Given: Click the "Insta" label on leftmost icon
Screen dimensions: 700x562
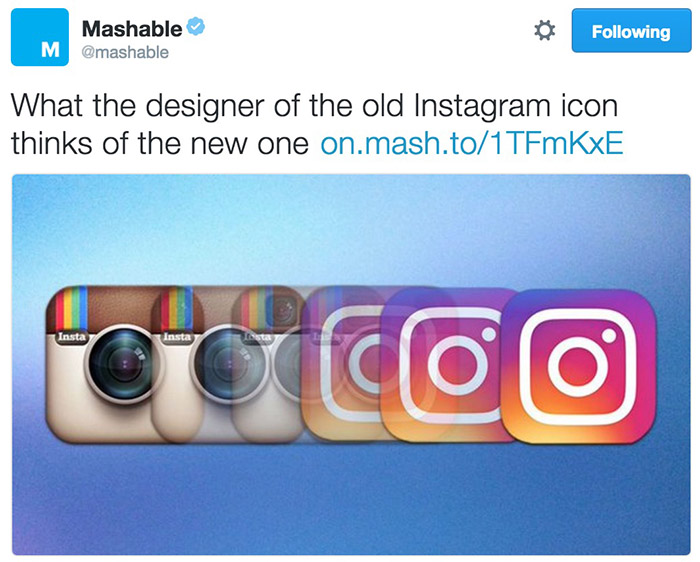Looking at the screenshot, I should (x=72, y=336).
